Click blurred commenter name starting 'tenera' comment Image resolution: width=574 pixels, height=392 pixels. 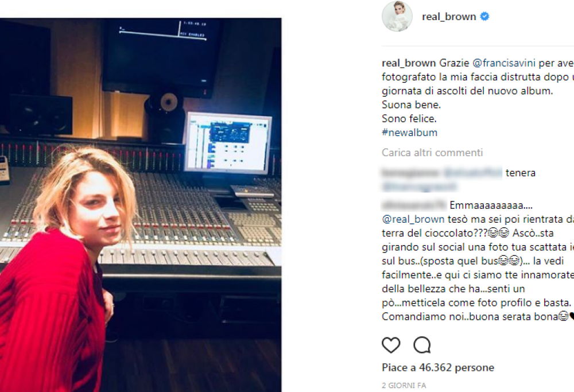click(x=408, y=173)
